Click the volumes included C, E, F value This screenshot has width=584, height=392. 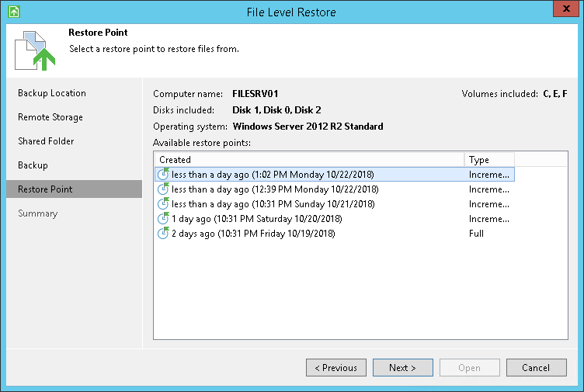555,94
